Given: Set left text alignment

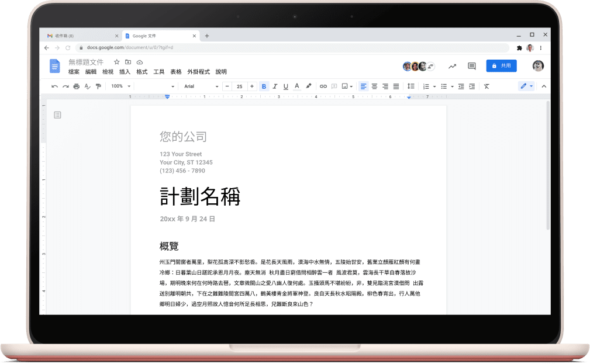Looking at the screenshot, I should 363,86.
